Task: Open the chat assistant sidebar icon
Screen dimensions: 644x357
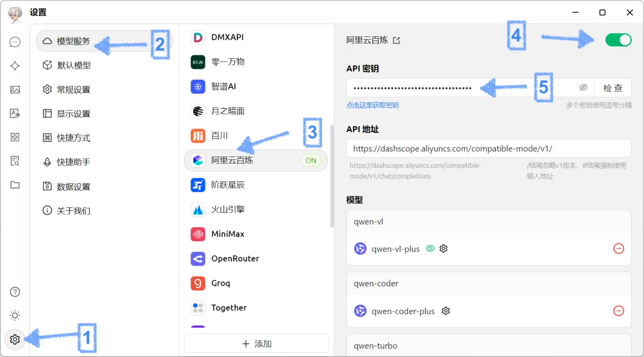Action: tap(15, 42)
